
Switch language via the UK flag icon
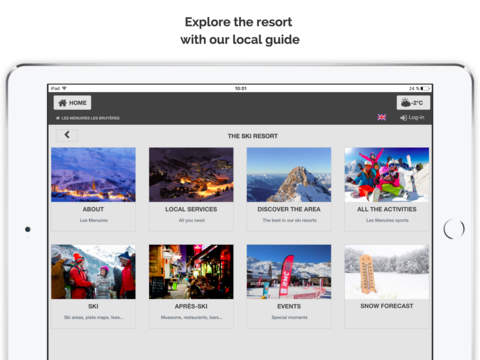point(382,117)
